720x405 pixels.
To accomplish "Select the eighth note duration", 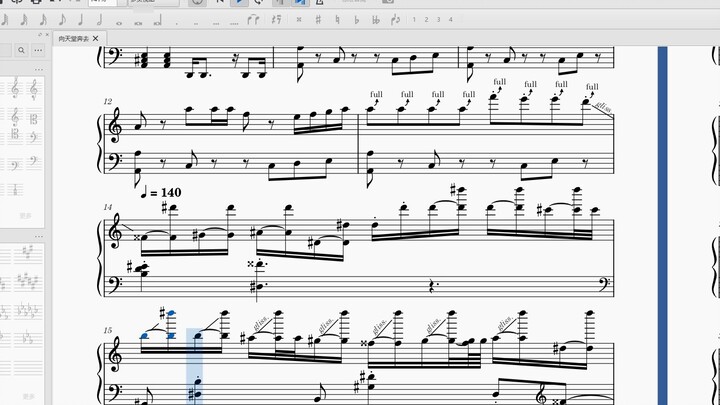I will [62, 20].
